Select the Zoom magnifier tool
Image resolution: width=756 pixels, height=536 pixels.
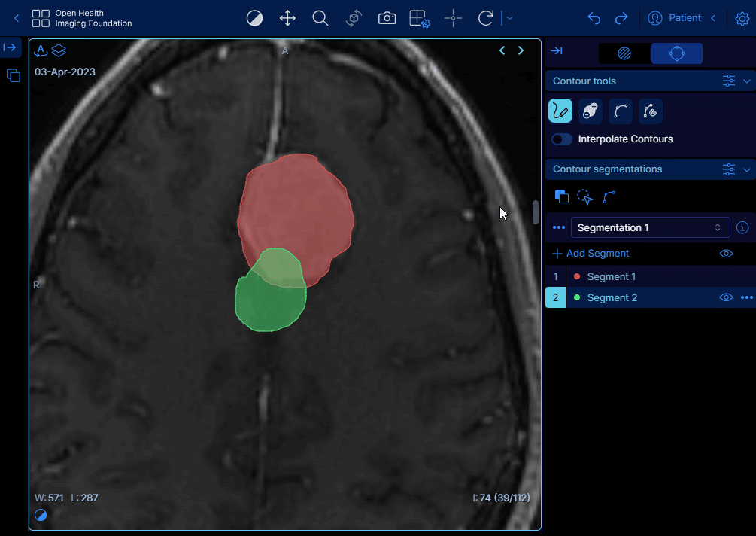tap(320, 18)
